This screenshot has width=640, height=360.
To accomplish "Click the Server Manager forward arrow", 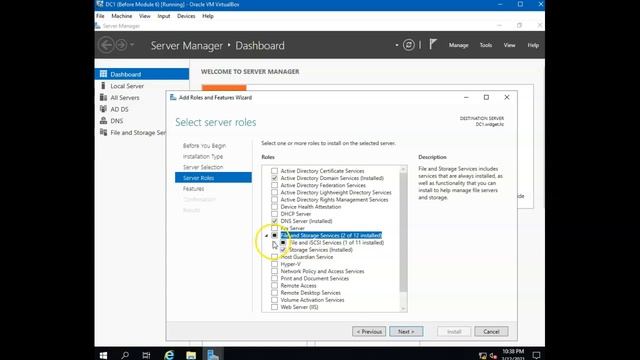I will point(121,45).
